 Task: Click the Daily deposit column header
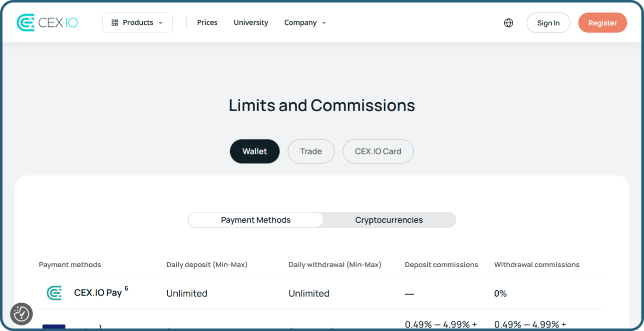[x=207, y=264]
